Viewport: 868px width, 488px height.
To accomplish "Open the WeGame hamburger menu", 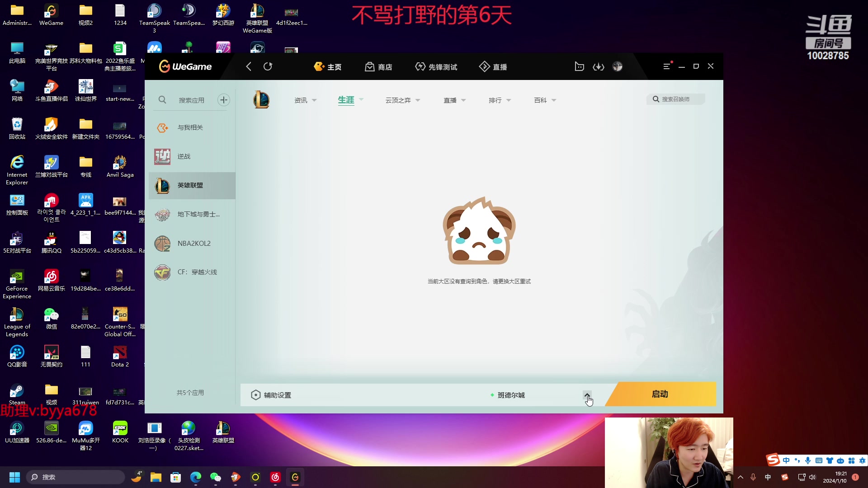I will 666,66.
